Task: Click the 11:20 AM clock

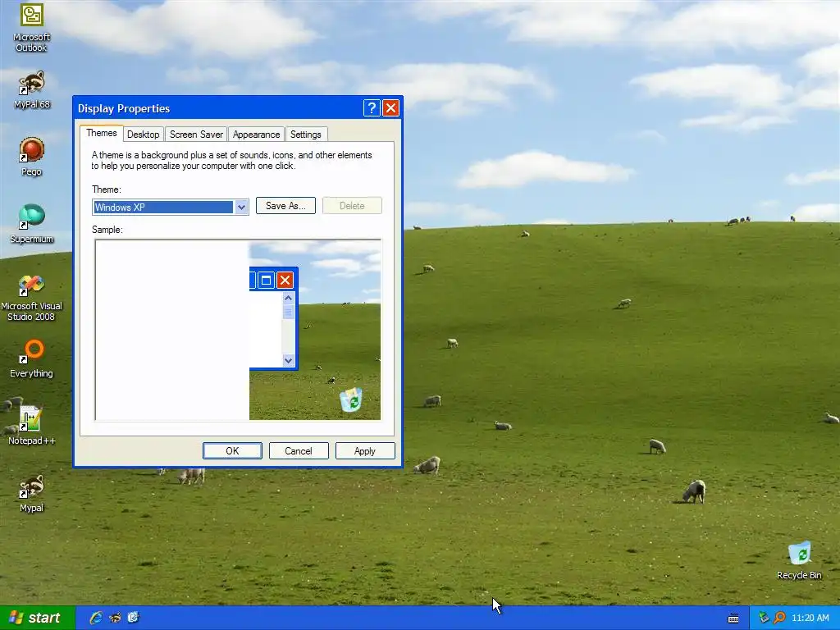Action: 810,618
